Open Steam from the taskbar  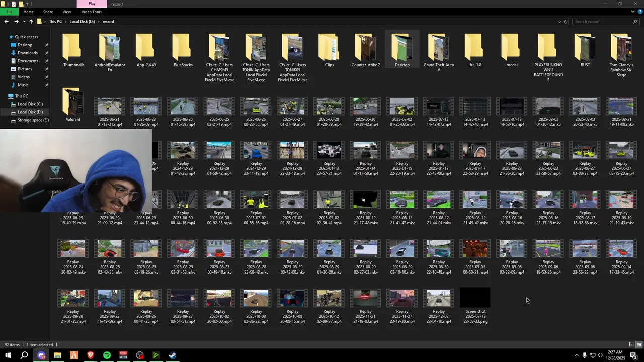[x=172, y=355]
